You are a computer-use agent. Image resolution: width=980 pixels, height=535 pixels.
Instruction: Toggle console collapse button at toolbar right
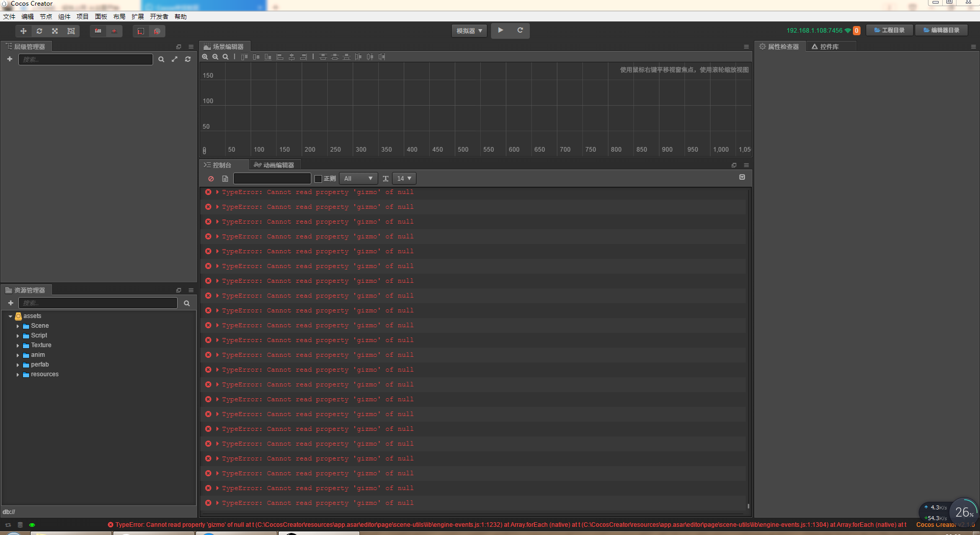(742, 177)
